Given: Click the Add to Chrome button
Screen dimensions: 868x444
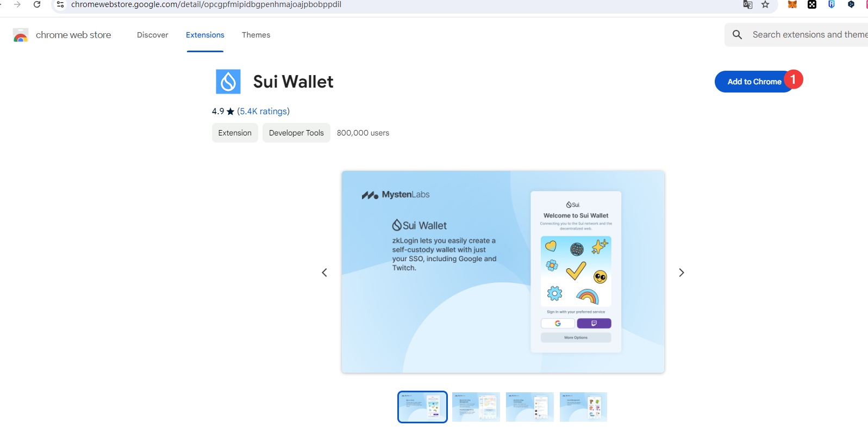Looking at the screenshot, I should coord(753,82).
